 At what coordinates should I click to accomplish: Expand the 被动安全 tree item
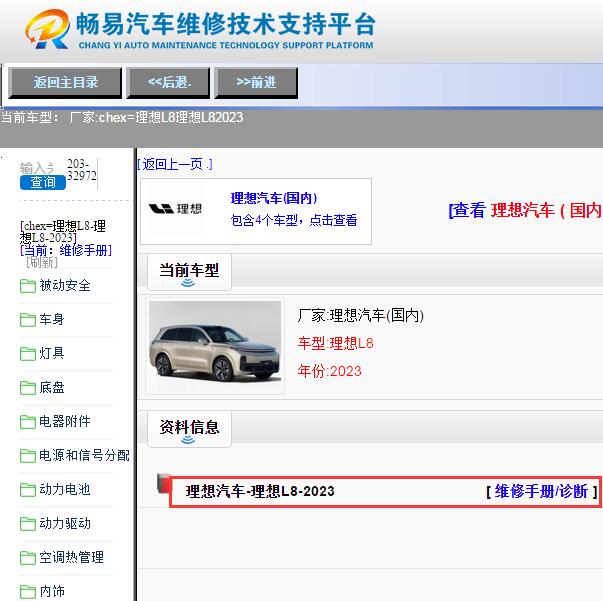65,286
